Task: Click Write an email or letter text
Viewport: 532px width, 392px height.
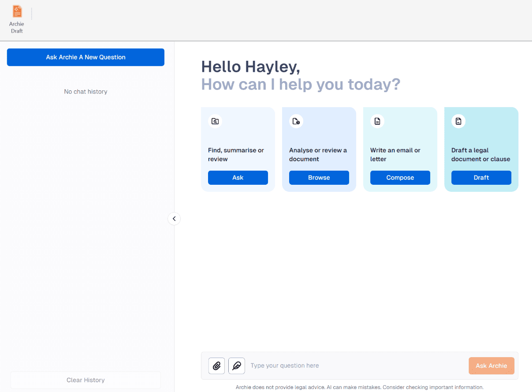Action: [395, 155]
